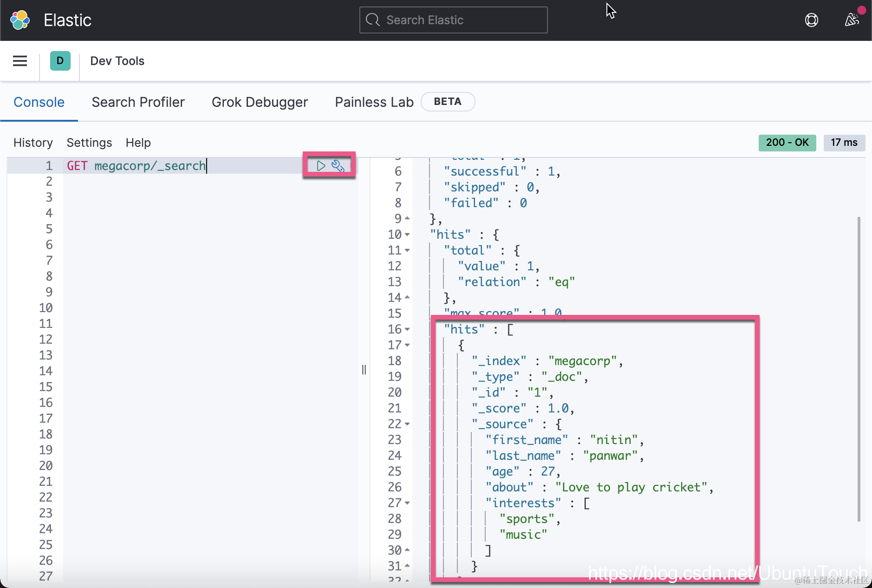
Task: Open console Settings
Action: (89, 143)
